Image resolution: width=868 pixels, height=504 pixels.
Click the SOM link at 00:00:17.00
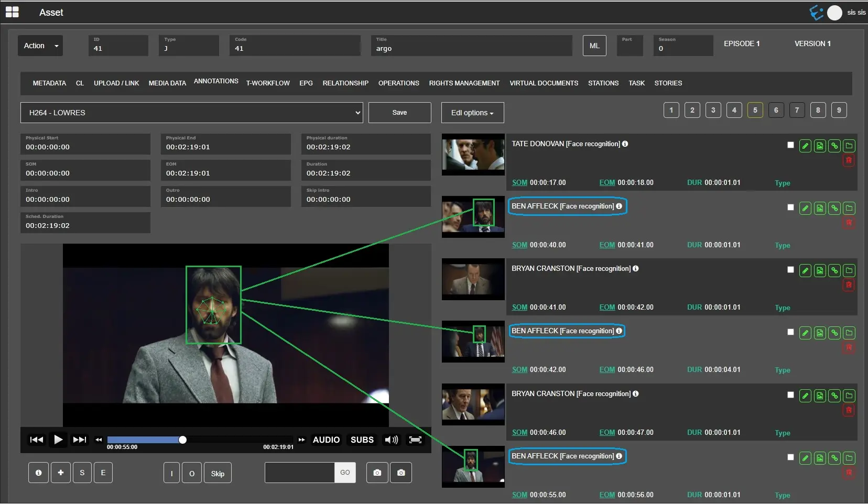(x=519, y=183)
